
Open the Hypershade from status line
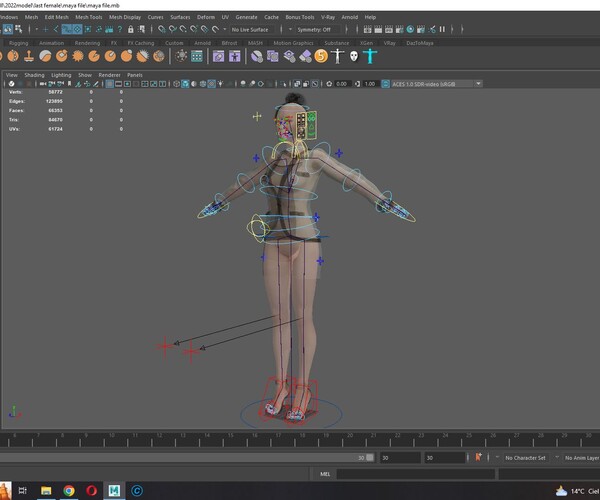pyautogui.click(x=410, y=29)
